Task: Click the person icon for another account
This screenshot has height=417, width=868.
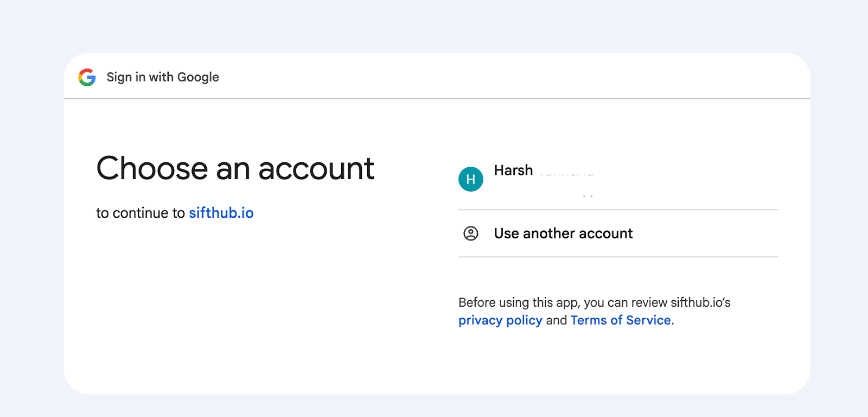Action: (471, 233)
